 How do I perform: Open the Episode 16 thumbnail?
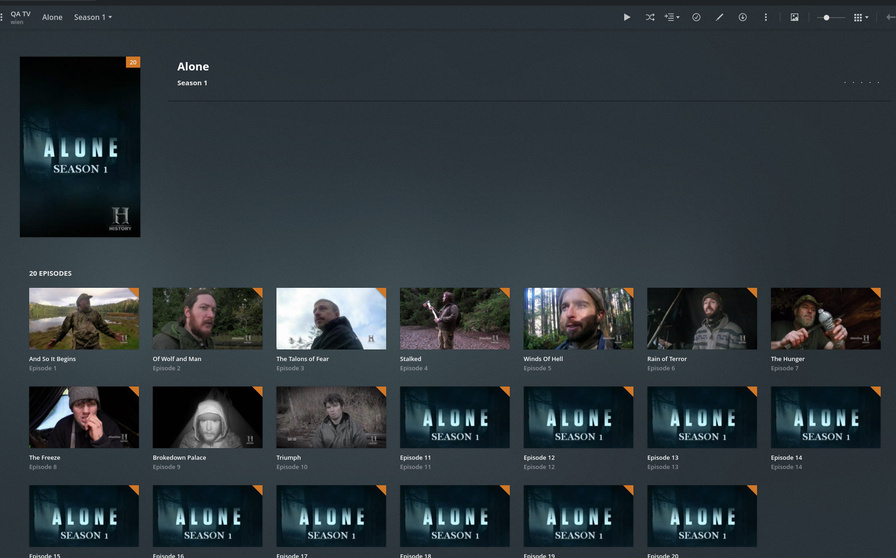207,516
